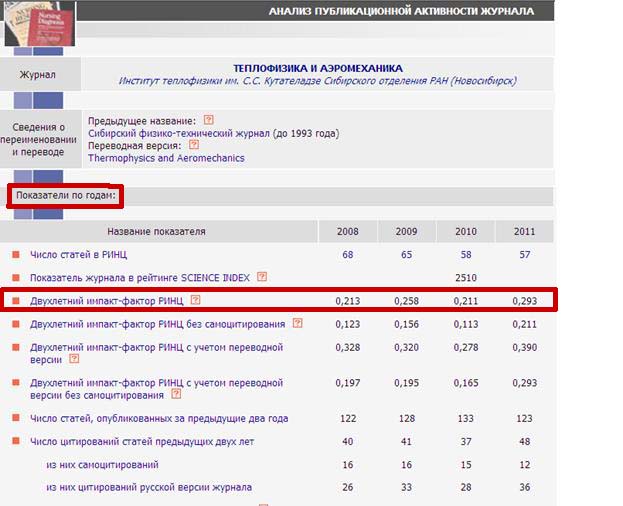Click article count 58 for 2010
Viewport: 623px width, 506px height.
466,255
